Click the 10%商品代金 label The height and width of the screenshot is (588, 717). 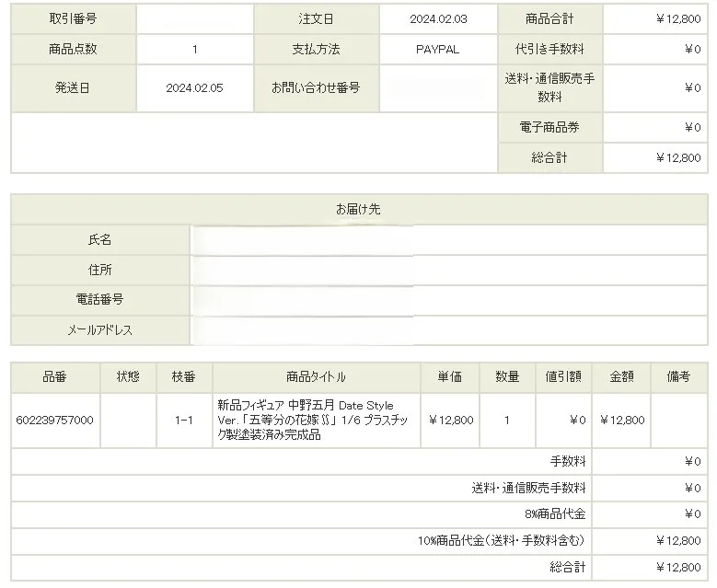(x=502, y=540)
